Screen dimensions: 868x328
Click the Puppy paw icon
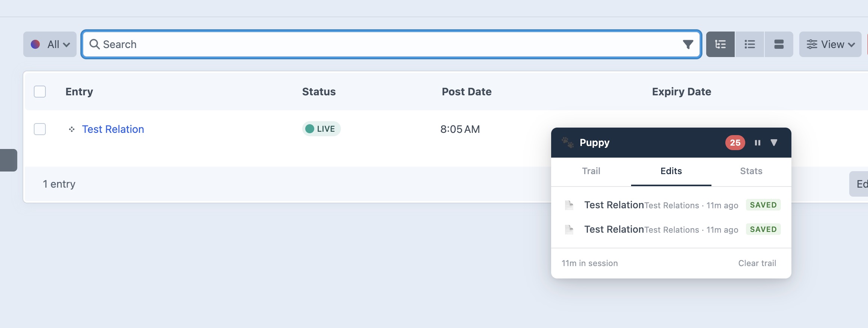pos(568,143)
